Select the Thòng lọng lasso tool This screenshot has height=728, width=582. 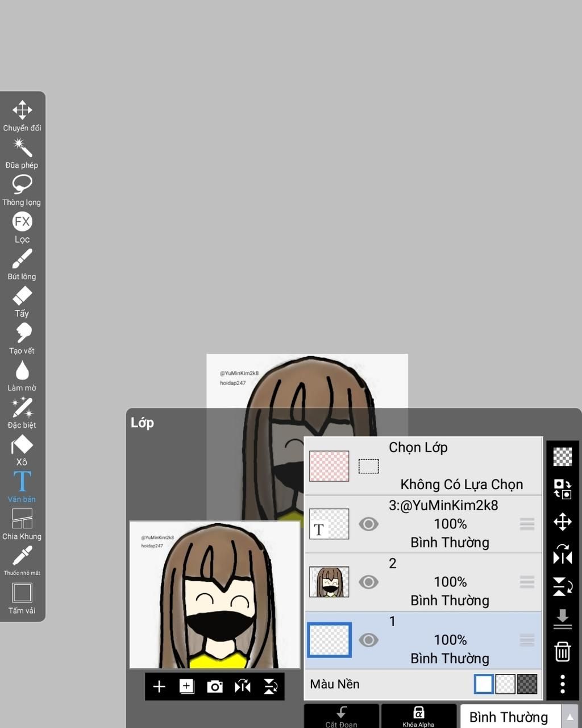22,190
